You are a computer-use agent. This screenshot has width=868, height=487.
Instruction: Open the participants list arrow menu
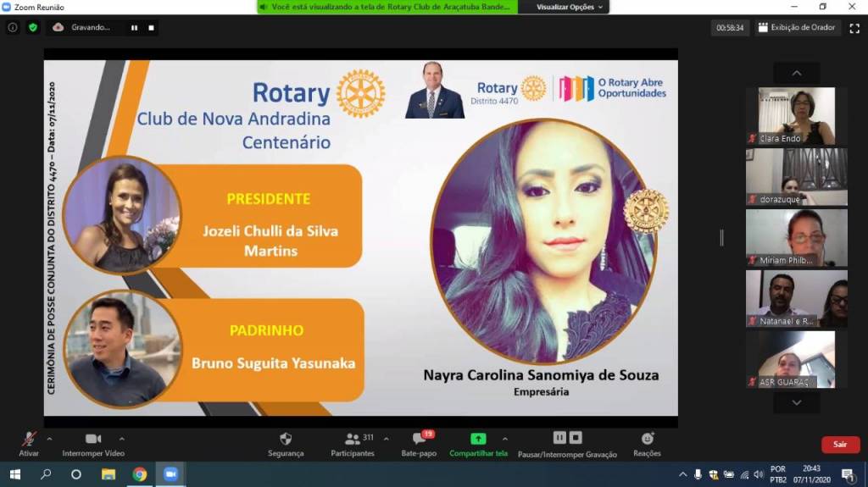coord(387,439)
